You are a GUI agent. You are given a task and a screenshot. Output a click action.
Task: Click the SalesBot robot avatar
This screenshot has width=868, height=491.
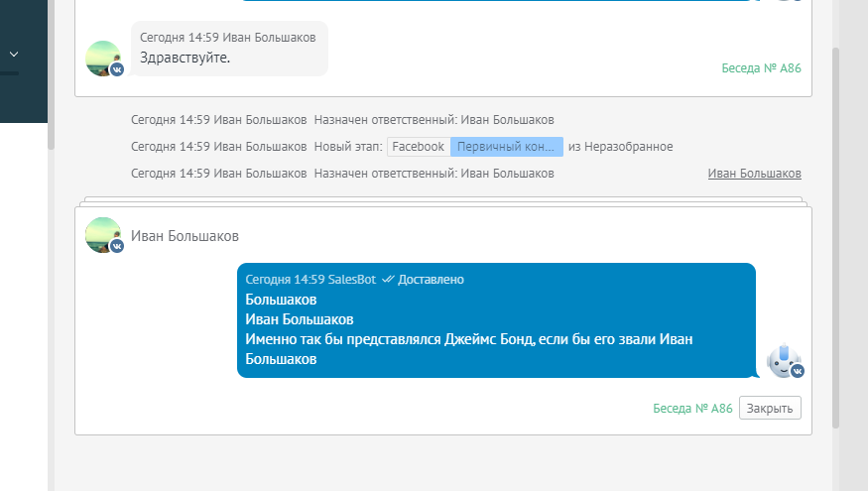[784, 360]
